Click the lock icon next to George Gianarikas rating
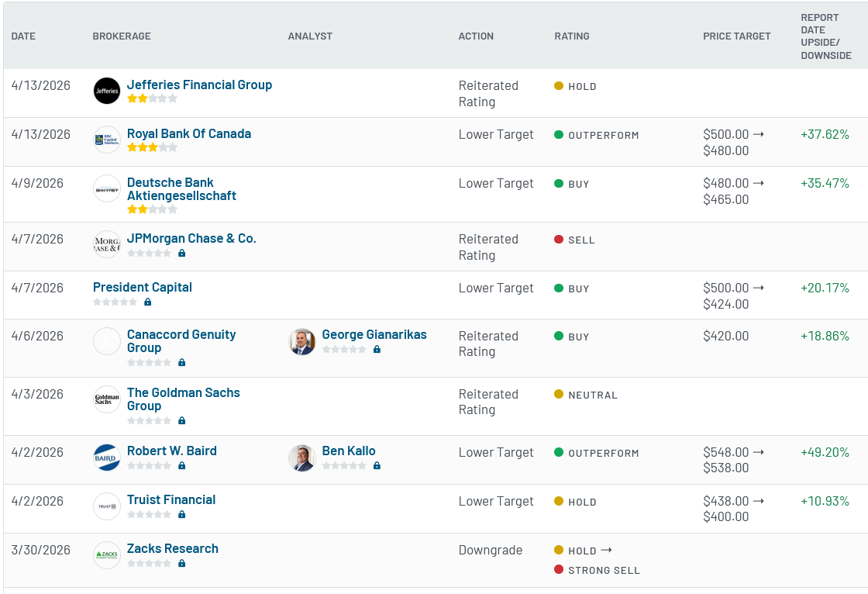 tap(377, 350)
